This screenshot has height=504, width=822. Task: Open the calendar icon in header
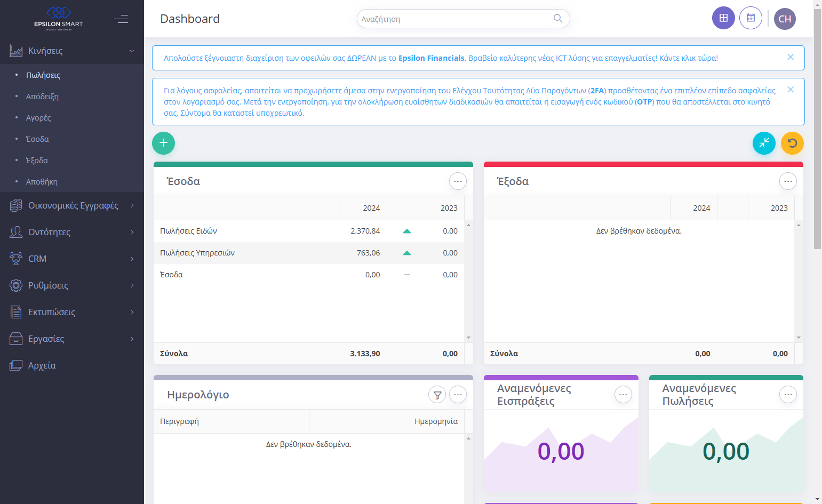point(751,18)
